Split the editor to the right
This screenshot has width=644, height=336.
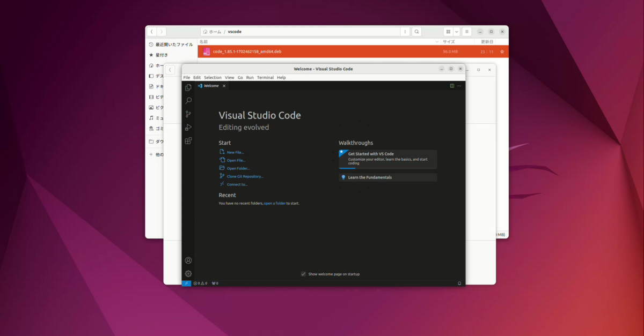[x=452, y=86]
